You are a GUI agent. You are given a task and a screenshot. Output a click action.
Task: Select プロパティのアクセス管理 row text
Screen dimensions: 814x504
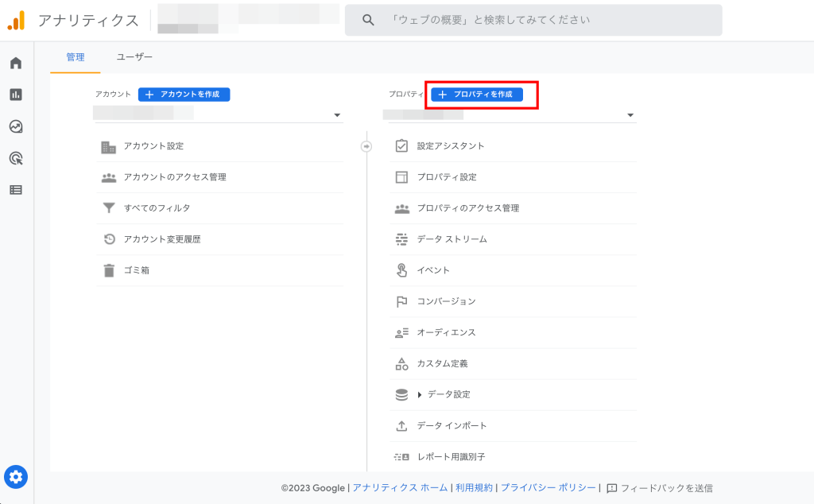[468, 208]
